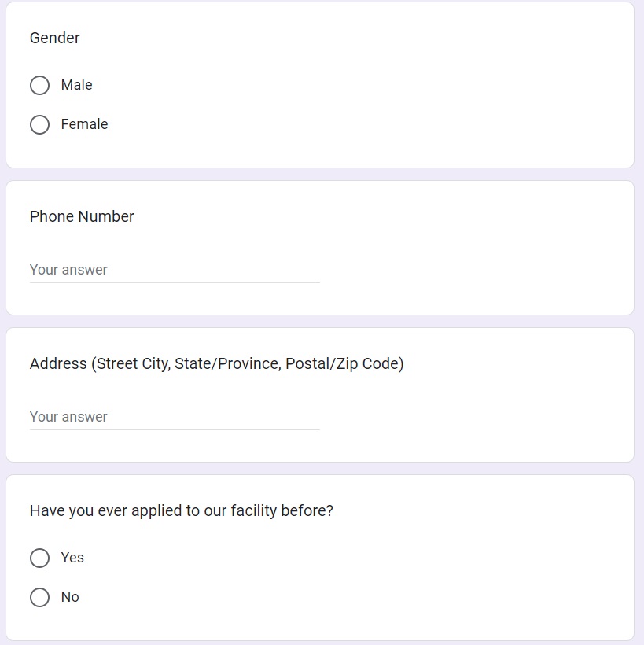Click the 'Gender' question title
Screen dimensions: 644x645
point(55,38)
